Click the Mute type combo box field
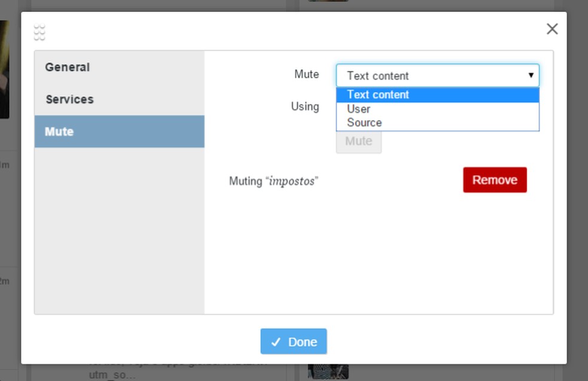This screenshot has height=381, width=588. 430,76
